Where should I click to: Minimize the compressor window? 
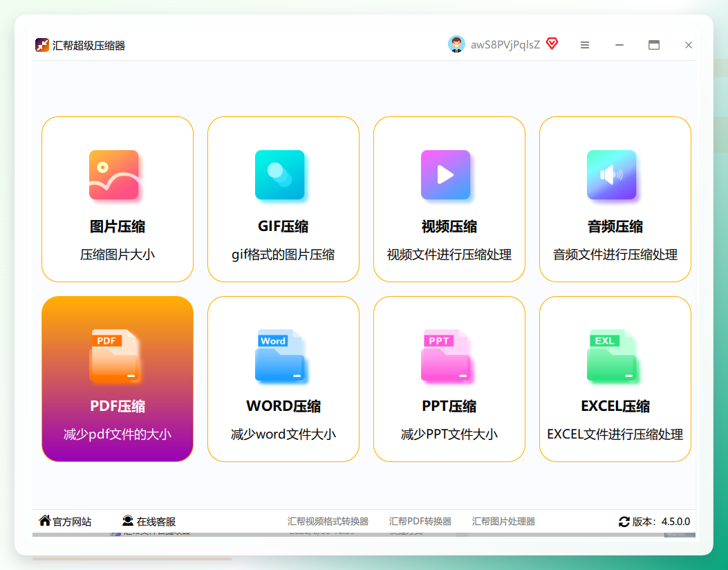(619, 45)
